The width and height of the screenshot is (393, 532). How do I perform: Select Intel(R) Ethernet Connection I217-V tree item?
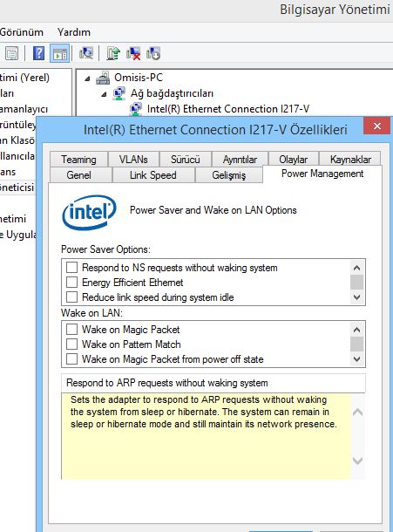[228, 109]
